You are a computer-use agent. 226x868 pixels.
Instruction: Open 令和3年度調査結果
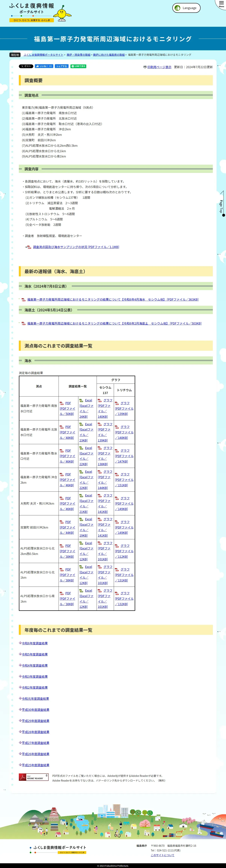point(35,677)
